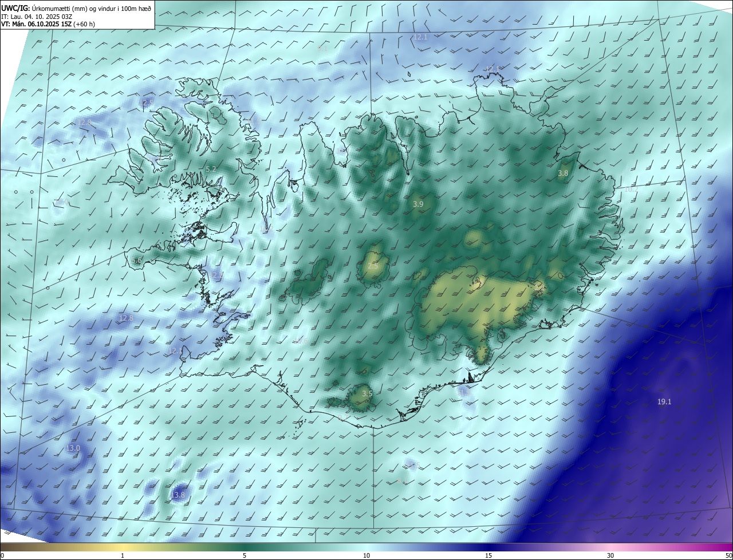
Task: Click the 19.1 value label on the map
Action: pyautogui.click(x=664, y=402)
